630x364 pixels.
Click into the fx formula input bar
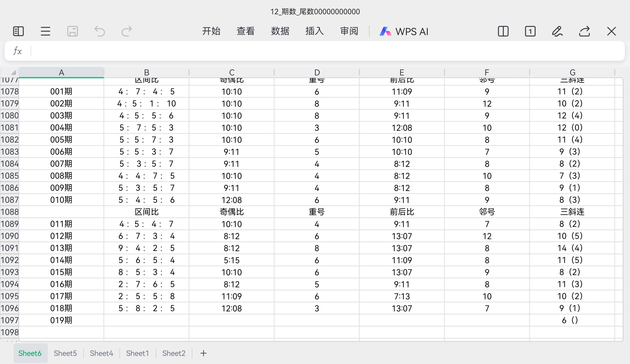coord(325,51)
